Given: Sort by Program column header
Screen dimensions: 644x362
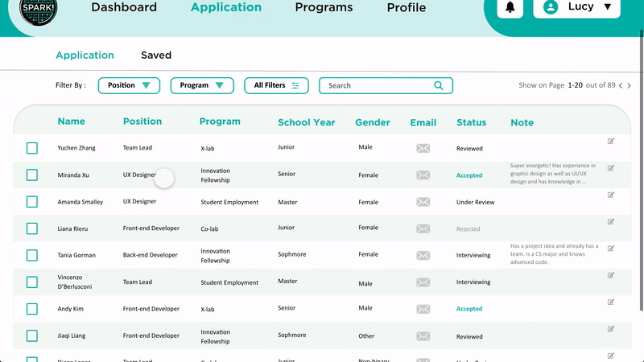Looking at the screenshot, I should (220, 122).
